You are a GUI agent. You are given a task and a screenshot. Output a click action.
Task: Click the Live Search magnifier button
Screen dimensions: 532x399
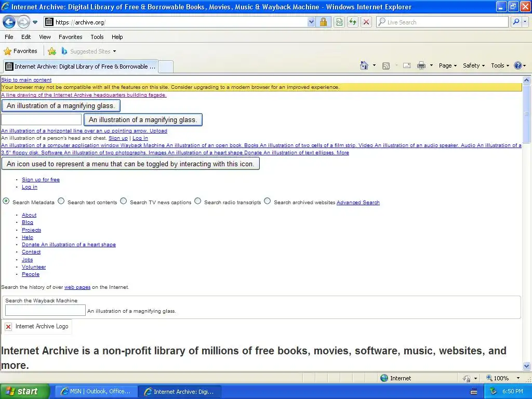coord(516,22)
